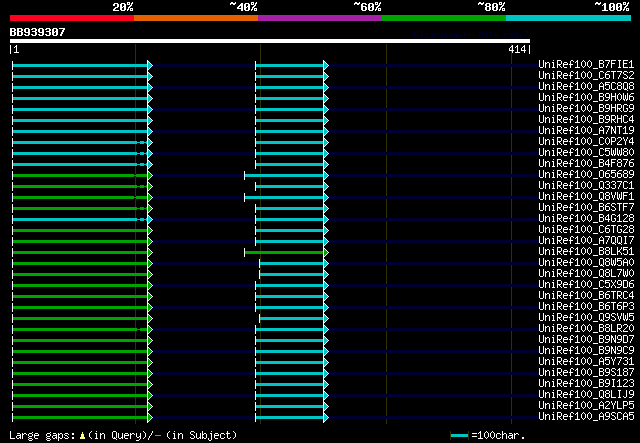
Task: Open subject UniRef100_B9RHC4
Action: point(587,120)
